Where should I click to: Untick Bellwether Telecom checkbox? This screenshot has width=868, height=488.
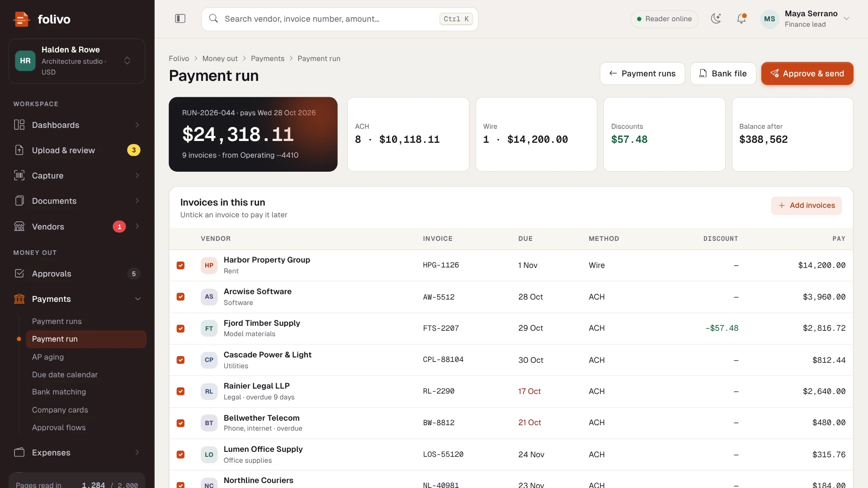(x=180, y=423)
